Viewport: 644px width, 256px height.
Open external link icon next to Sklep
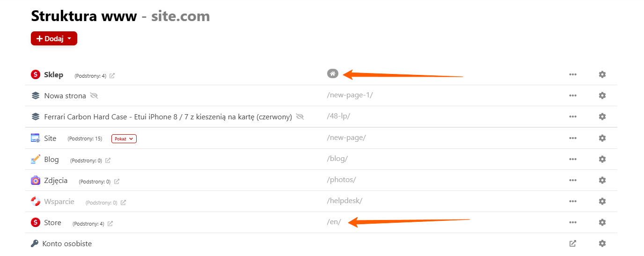(112, 76)
